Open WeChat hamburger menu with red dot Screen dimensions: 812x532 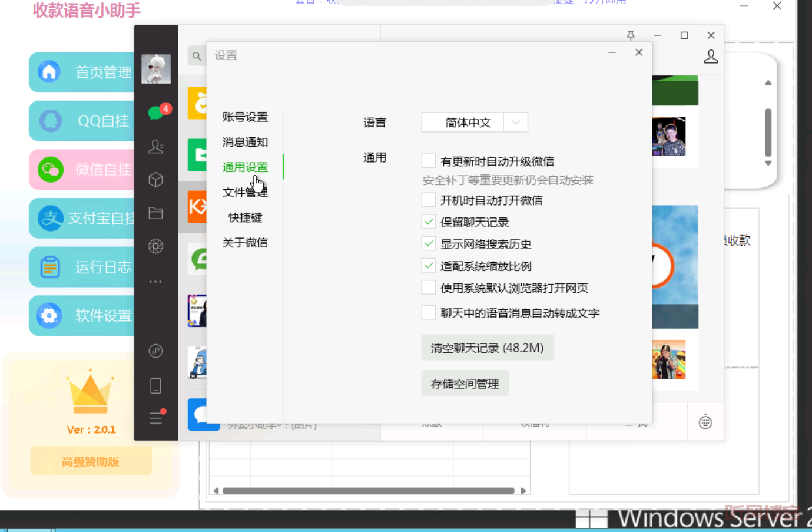point(157,417)
